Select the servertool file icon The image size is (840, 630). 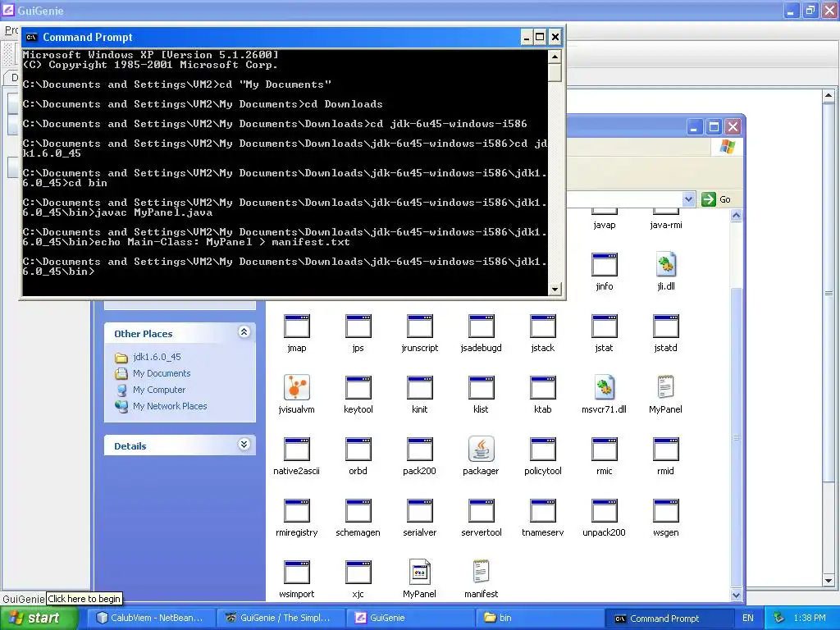coord(481,512)
